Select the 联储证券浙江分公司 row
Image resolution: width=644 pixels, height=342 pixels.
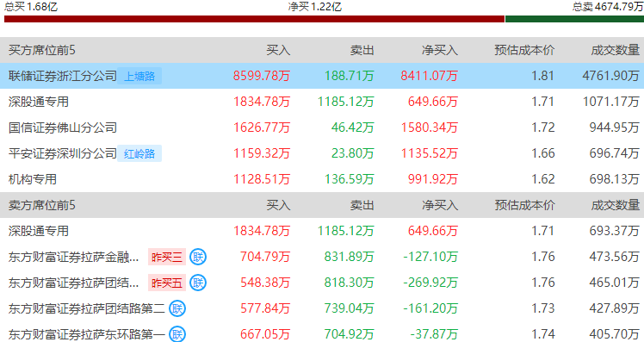coord(322,76)
